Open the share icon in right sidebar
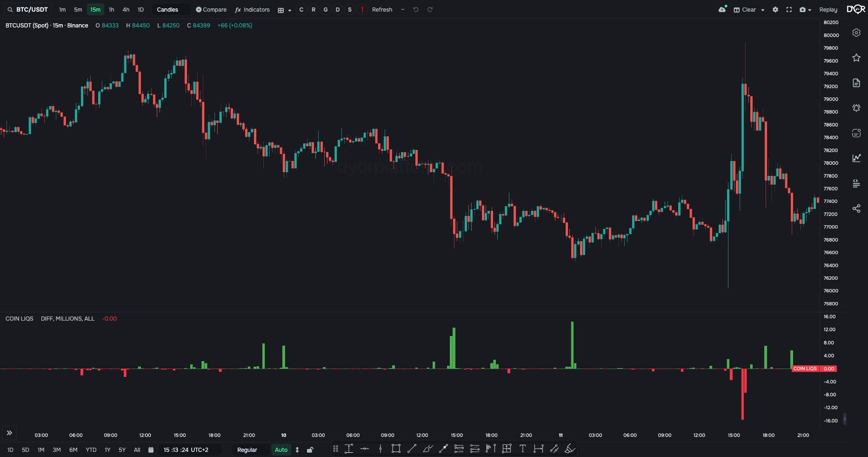This screenshot has height=457, width=868. click(x=856, y=208)
